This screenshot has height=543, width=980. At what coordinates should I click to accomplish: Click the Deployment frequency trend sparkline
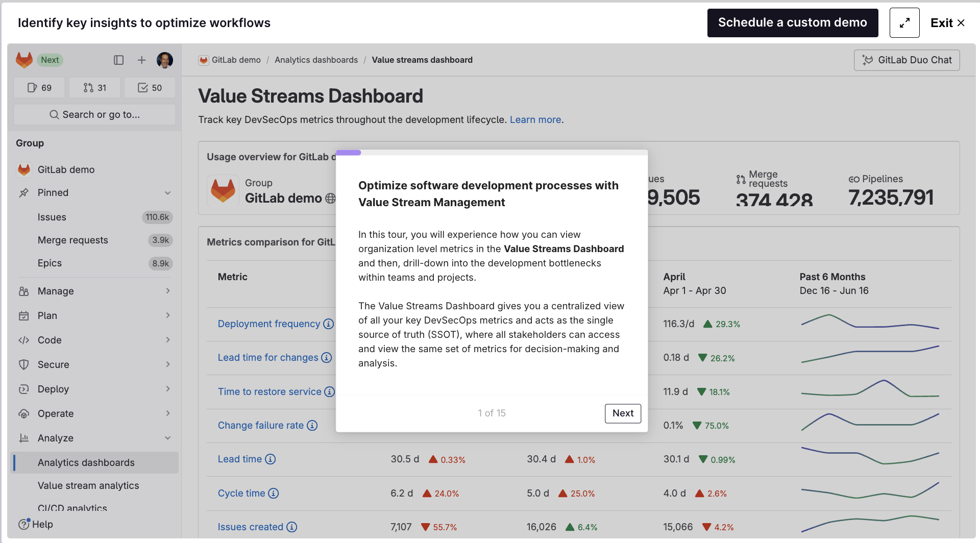point(870,322)
